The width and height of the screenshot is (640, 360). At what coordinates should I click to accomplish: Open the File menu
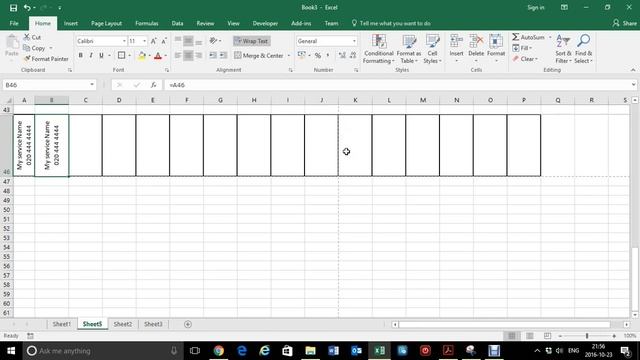click(14, 23)
